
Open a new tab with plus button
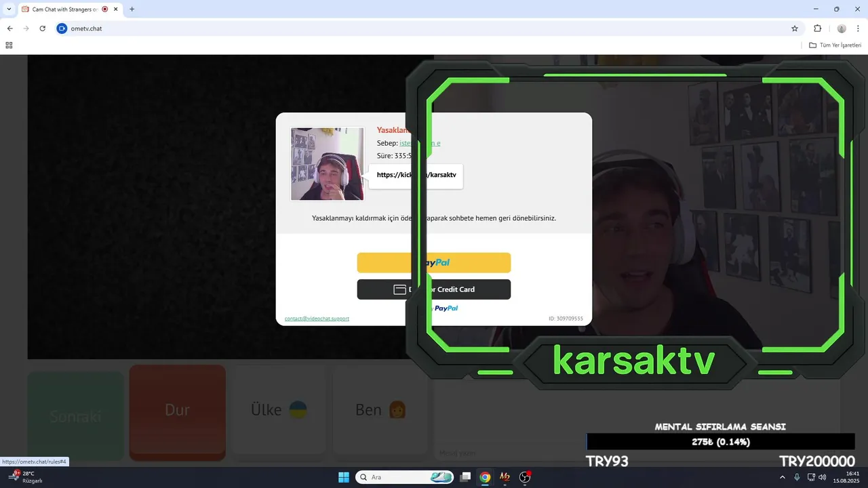coord(132,9)
